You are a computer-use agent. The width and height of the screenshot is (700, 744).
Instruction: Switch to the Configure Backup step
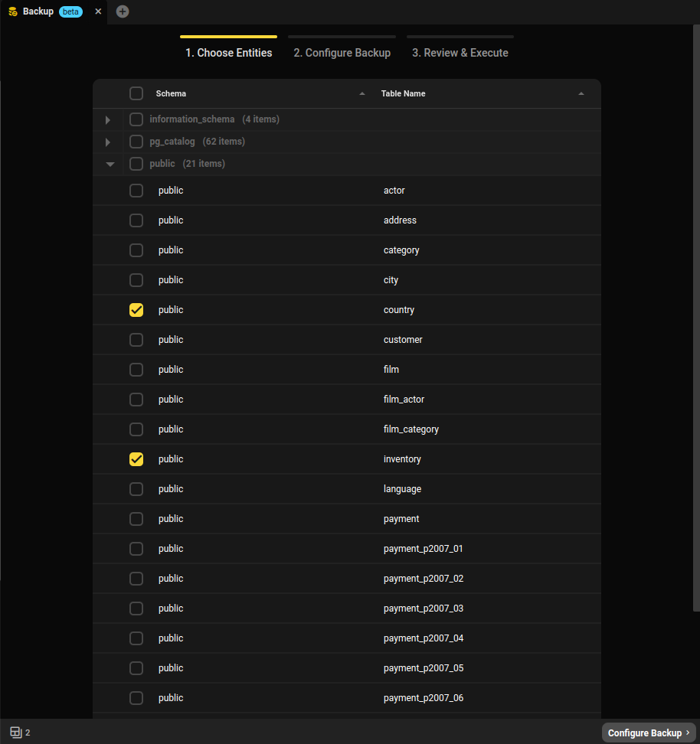pyautogui.click(x=342, y=52)
